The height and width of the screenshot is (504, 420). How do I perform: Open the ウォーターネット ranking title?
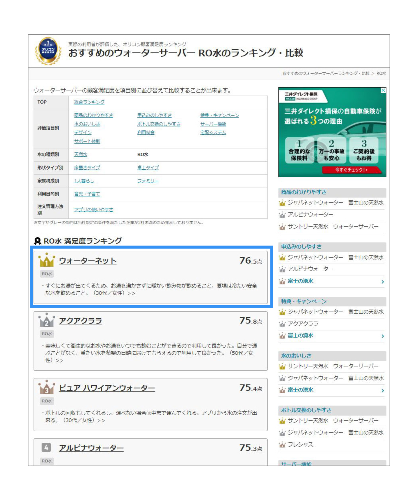point(88,261)
